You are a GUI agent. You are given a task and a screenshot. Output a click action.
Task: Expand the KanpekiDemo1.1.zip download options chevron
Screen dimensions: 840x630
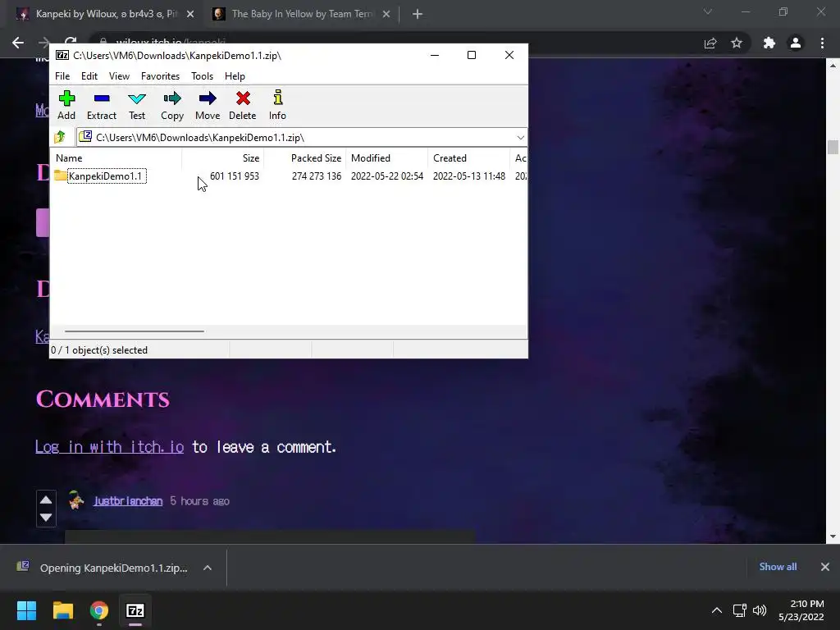208,568
